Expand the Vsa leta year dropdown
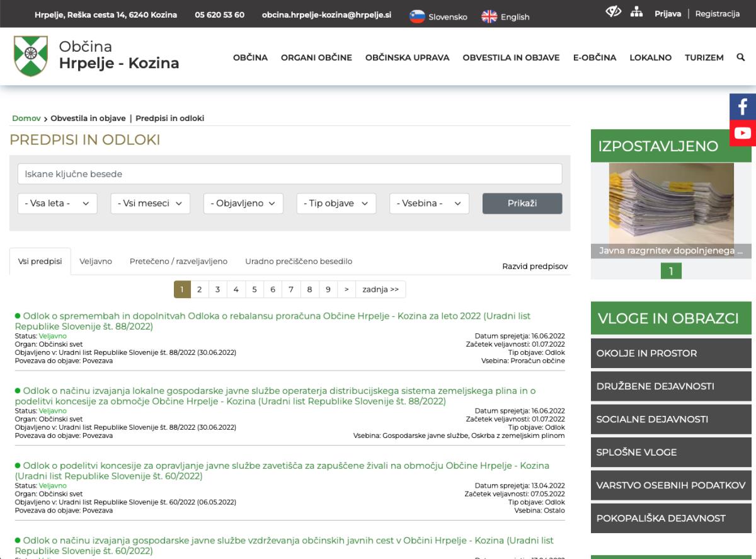 pyautogui.click(x=57, y=204)
